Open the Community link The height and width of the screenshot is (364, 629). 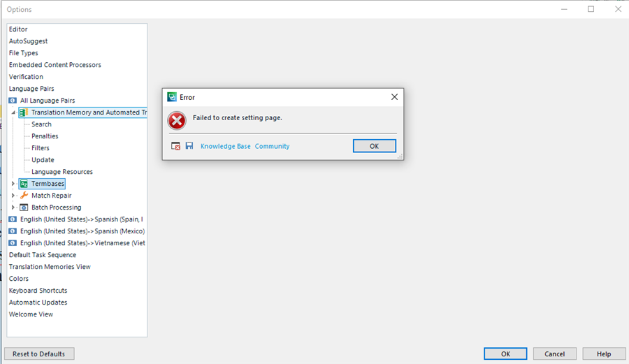272,146
